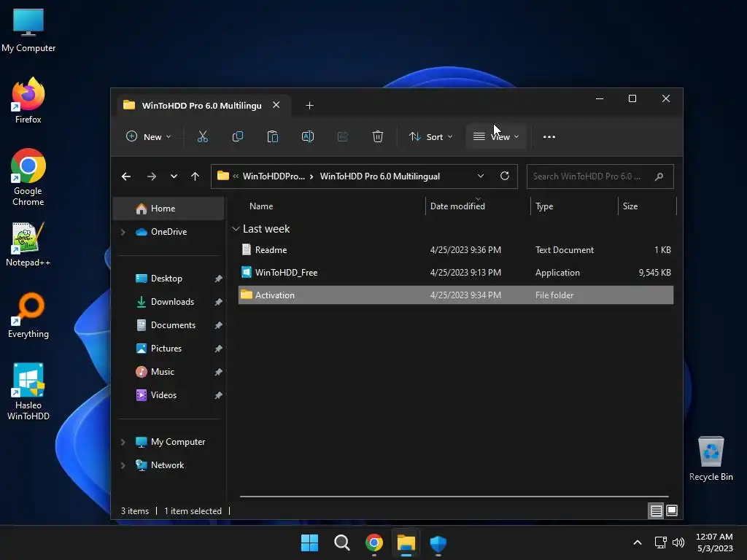Close the WinToHDD Pro tab
This screenshot has height=560, width=747.
click(276, 105)
